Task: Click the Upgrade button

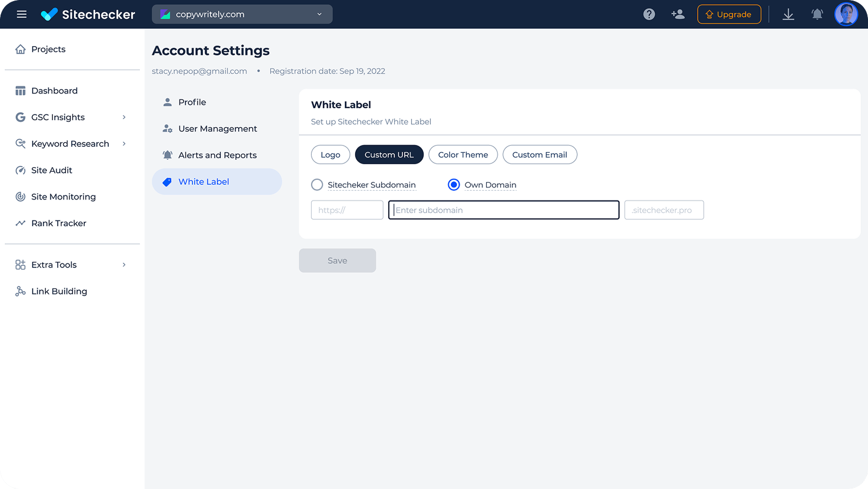Action: pyautogui.click(x=729, y=14)
